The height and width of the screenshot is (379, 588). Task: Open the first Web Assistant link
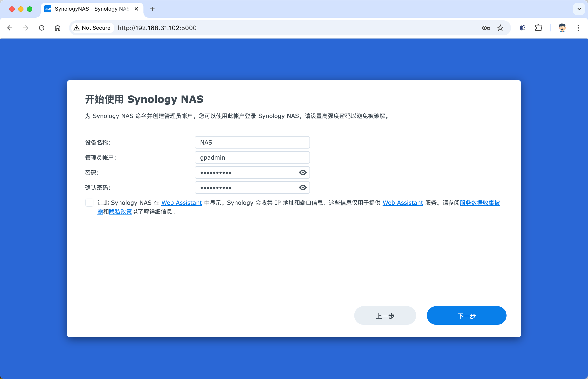(x=182, y=203)
